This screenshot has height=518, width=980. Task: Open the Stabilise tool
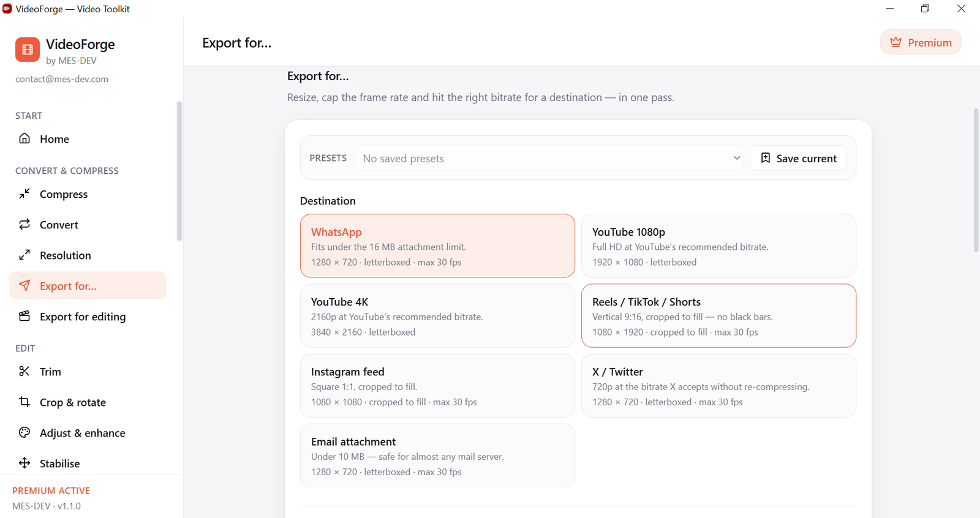[88, 464]
